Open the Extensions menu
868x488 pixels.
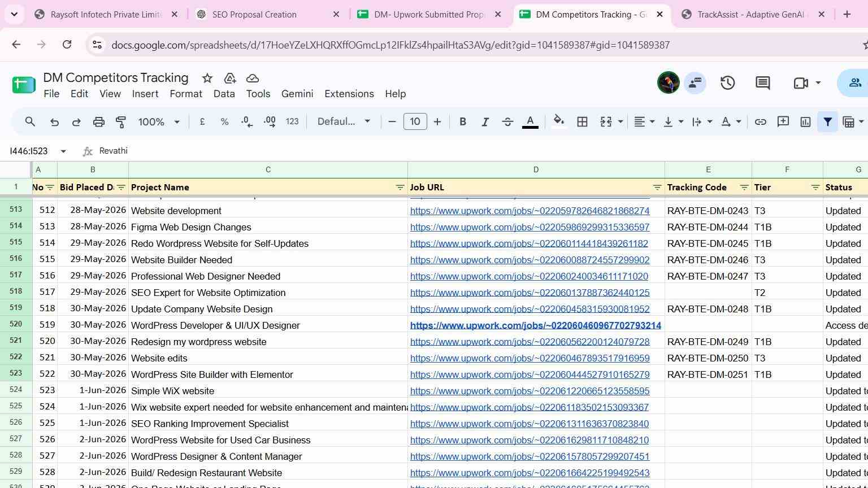pyautogui.click(x=349, y=94)
